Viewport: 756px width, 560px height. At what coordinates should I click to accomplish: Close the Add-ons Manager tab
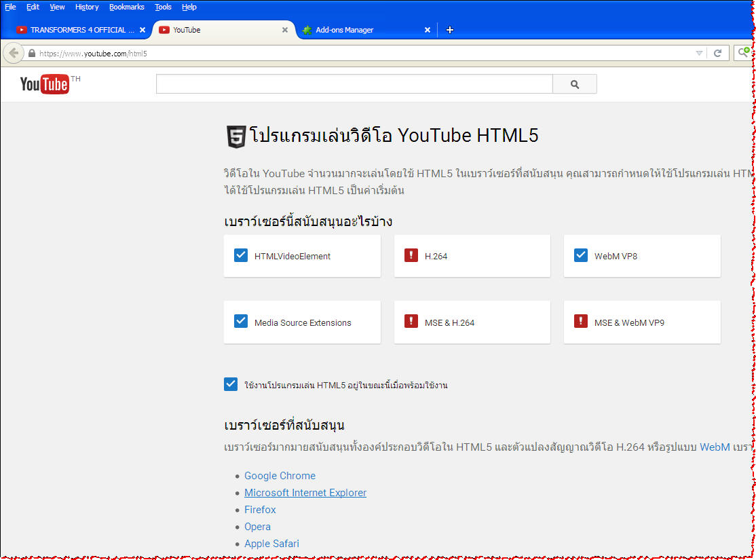(x=427, y=30)
